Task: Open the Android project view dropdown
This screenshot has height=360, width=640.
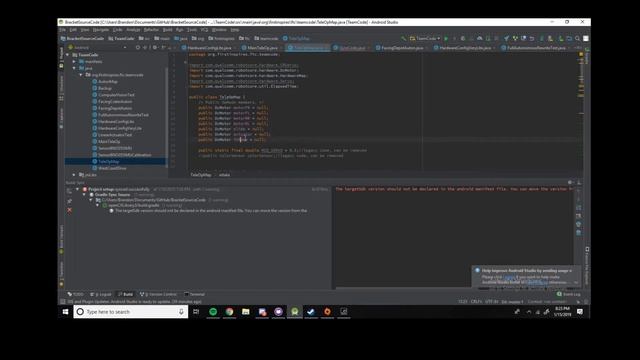Action: coord(97,47)
